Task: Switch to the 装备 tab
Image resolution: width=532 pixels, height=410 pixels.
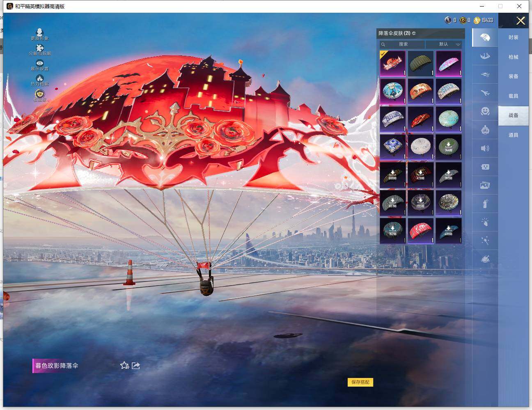Action: [x=514, y=76]
